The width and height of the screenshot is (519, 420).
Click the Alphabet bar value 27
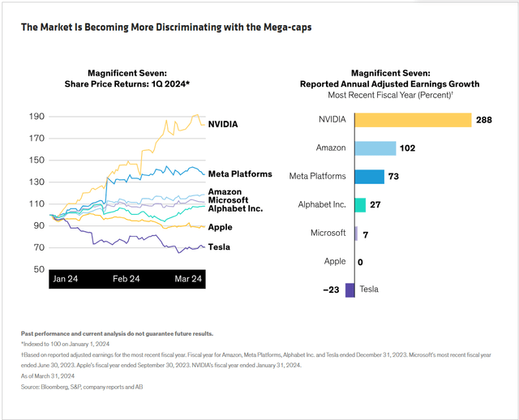tap(375, 205)
